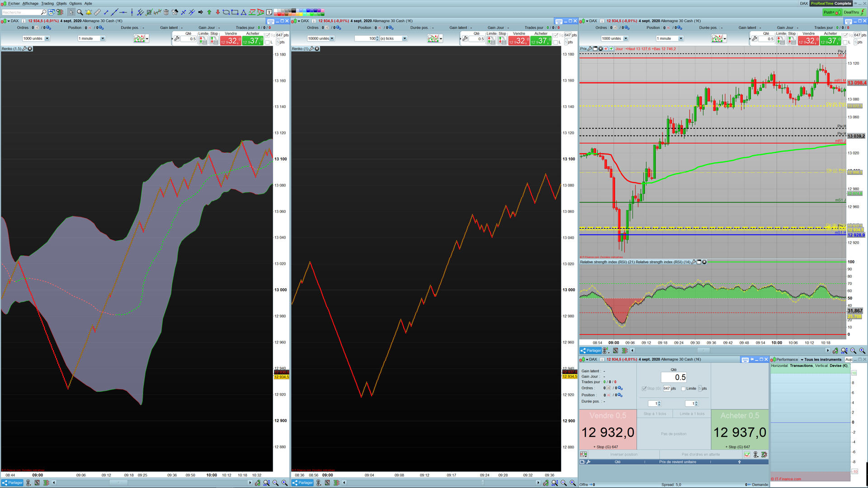Screen dimensions: 868x488
Task: Click the green up arrow object tool
Action: (209, 12)
